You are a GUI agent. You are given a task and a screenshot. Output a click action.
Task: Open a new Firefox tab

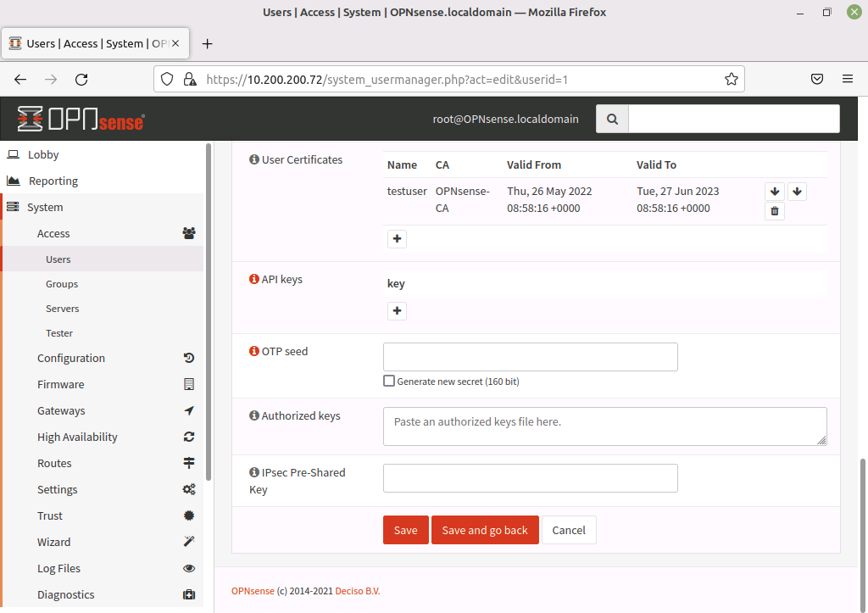click(x=208, y=44)
